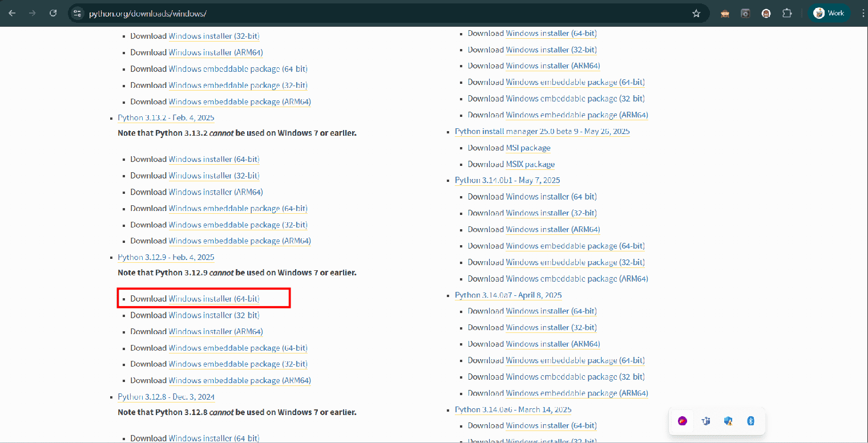Screen dimensions: 868x443
Task: Download Python 3.14.0b1 Windows installer (64 bit)
Action: coord(551,197)
